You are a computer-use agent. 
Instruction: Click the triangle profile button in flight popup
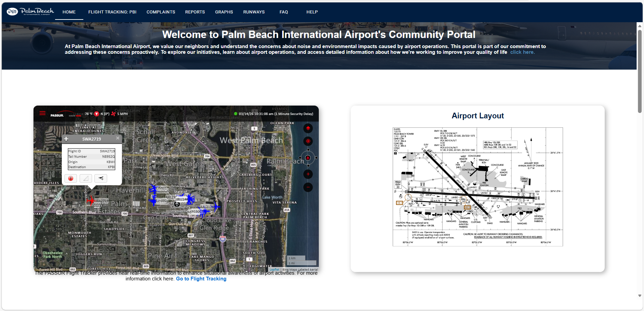86,179
